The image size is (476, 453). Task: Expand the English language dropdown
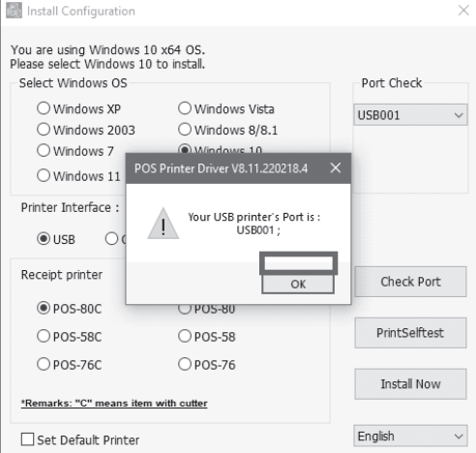click(x=410, y=436)
